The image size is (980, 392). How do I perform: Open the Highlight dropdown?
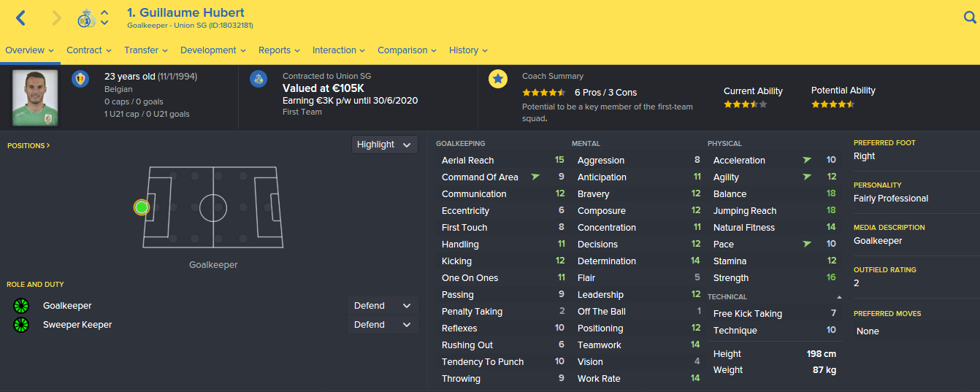click(x=384, y=145)
